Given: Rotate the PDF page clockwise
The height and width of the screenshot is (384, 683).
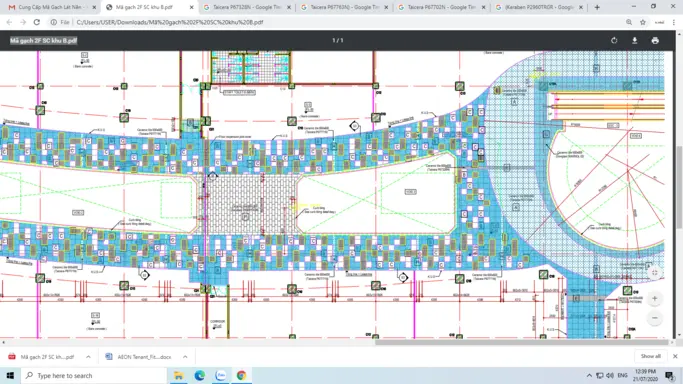Looking at the screenshot, I should point(614,40).
